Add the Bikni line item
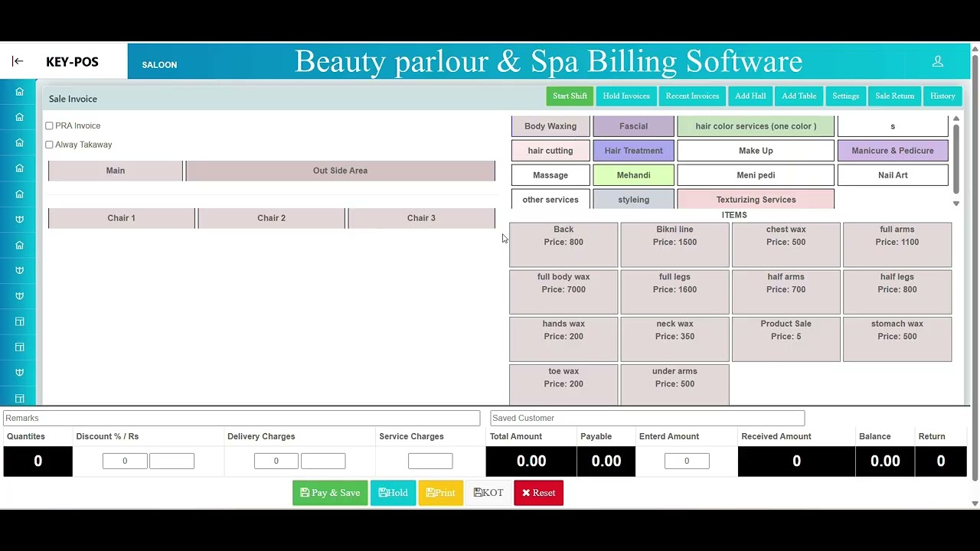The image size is (980, 551). [x=675, y=245]
